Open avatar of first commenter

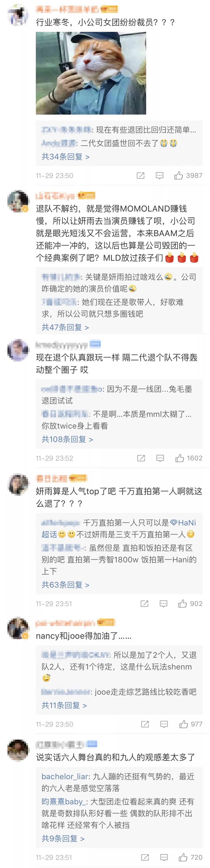point(18,15)
